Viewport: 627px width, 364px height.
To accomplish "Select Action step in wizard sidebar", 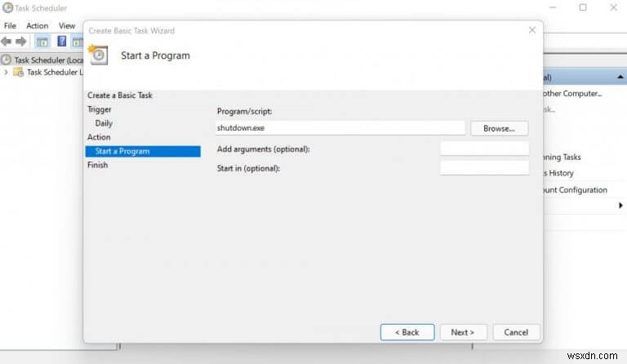I will coord(99,137).
